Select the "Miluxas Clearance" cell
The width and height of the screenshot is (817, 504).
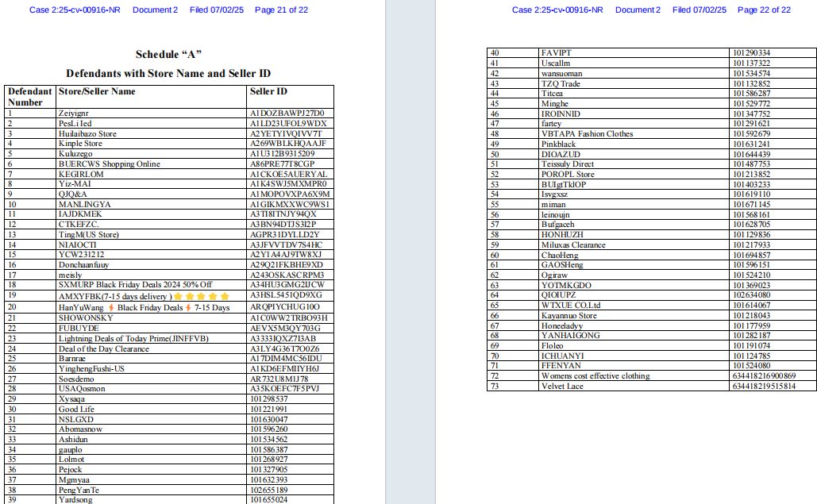pyautogui.click(x=573, y=245)
